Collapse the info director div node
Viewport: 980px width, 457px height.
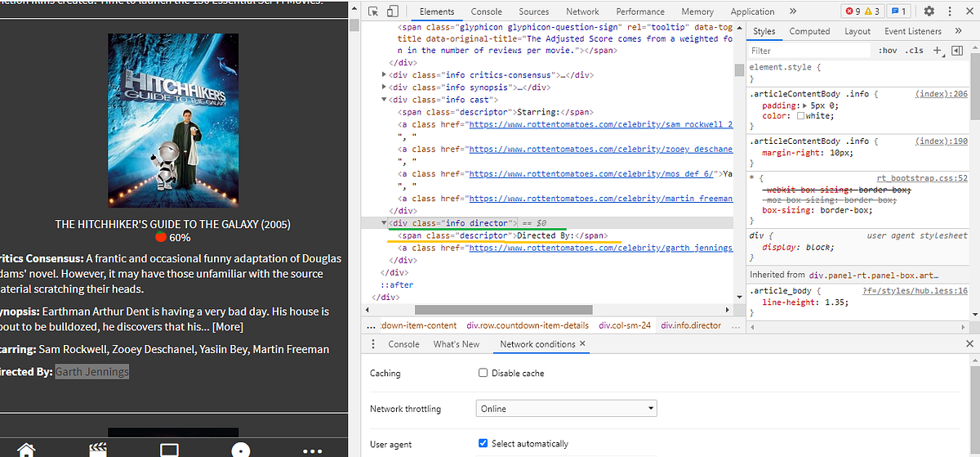click(385, 223)
